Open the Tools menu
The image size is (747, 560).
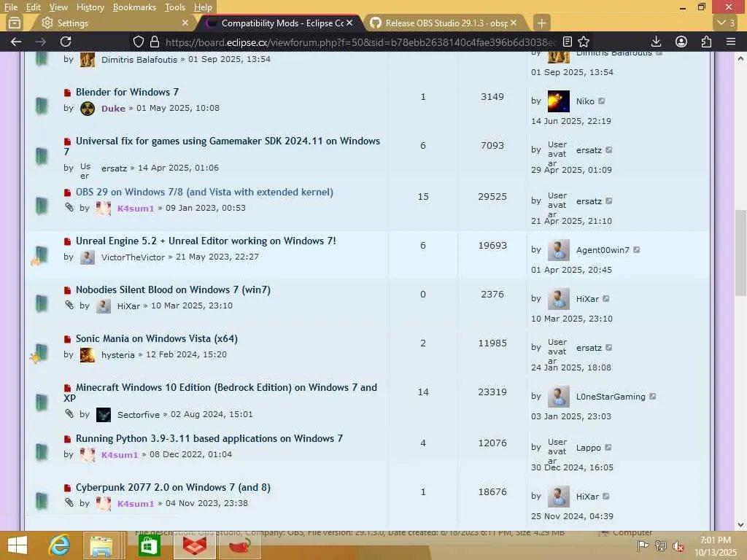tap(175, 7)
